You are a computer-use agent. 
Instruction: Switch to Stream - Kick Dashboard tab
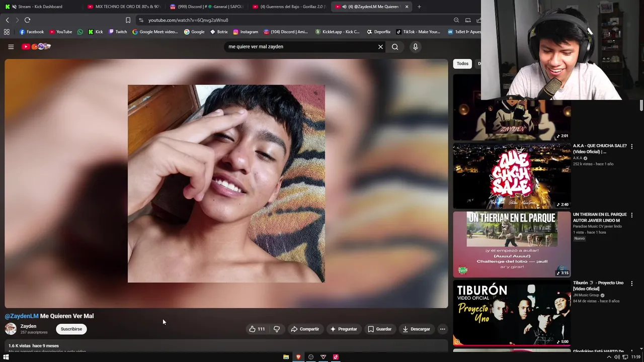tap(40, 7)
